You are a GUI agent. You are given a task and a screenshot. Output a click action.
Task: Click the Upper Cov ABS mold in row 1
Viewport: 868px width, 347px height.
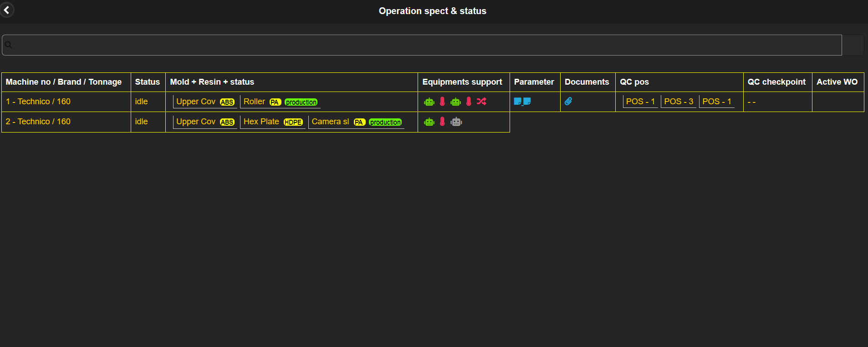click(x=205, y=102)
